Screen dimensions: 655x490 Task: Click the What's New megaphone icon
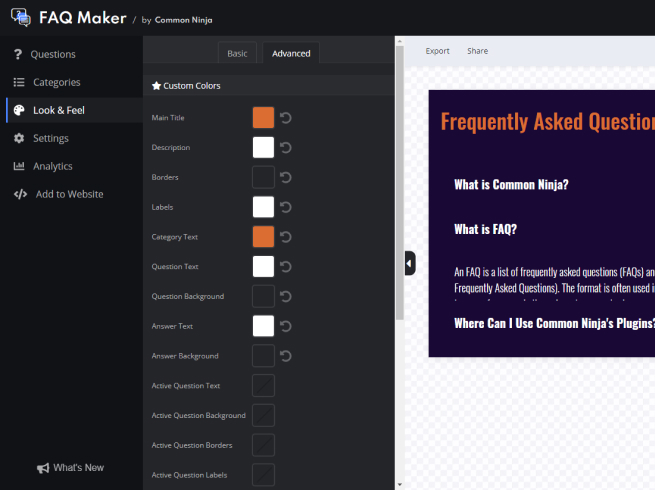click(43, 468)
